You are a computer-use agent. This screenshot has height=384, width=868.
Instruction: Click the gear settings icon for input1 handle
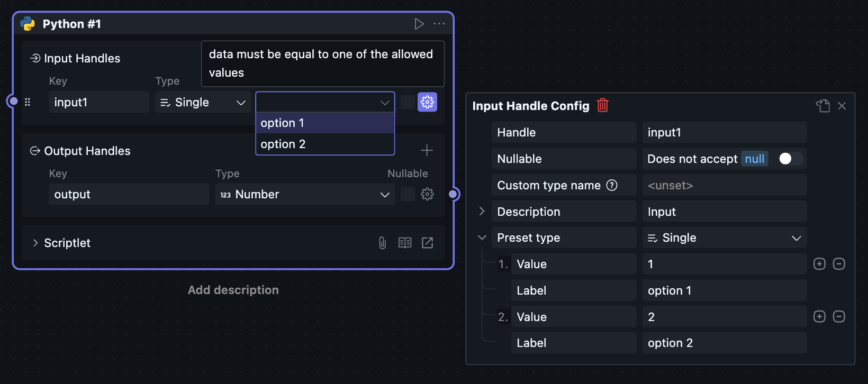pyautogui.click(x=427, y=102)
